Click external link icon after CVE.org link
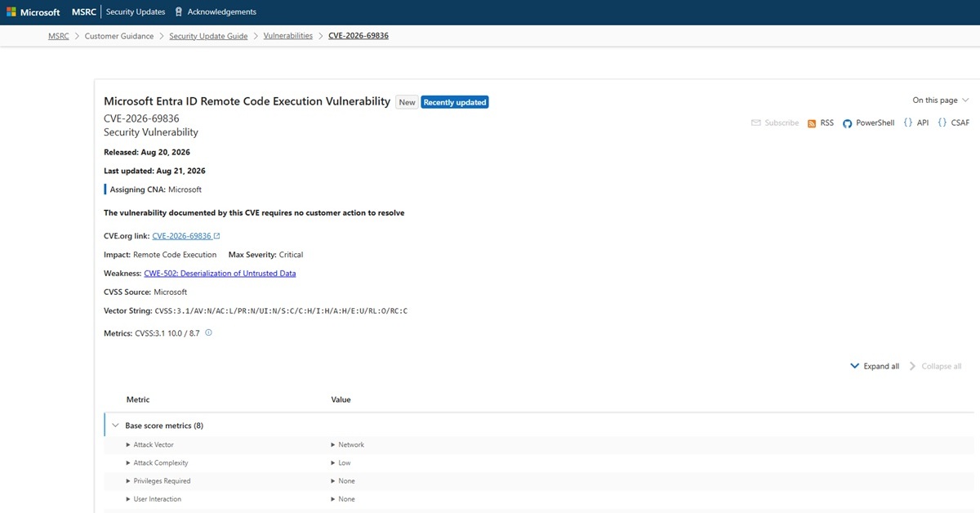The width and height of the screenshot is (980, 513). pos(216,236)
